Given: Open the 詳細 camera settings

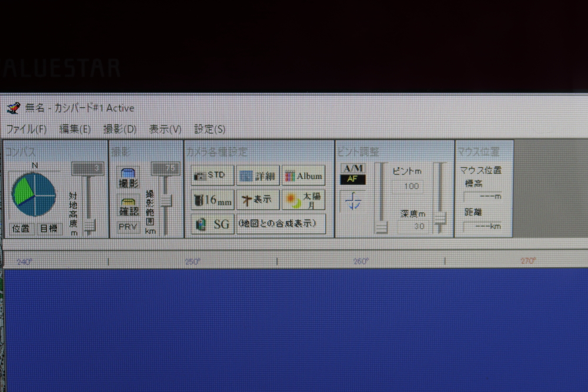Looking at the screenshot, I should point(258,175).
